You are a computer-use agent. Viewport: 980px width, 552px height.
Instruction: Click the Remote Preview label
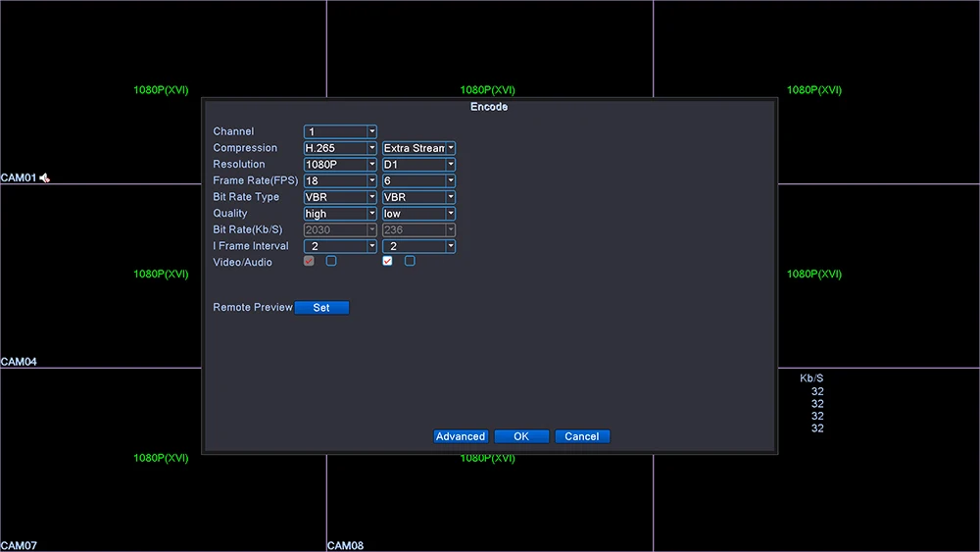253,308
